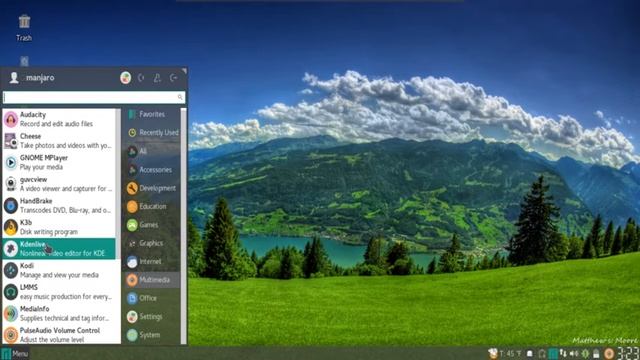Click the T: 45 temperature sensor indicator
Image resolution: width=640 pixels, height=360 pixels.
[x=510, y=353]
